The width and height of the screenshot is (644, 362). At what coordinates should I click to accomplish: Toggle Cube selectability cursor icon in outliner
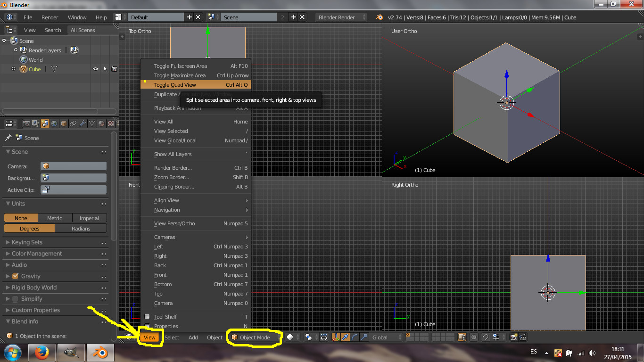(105, 69)
